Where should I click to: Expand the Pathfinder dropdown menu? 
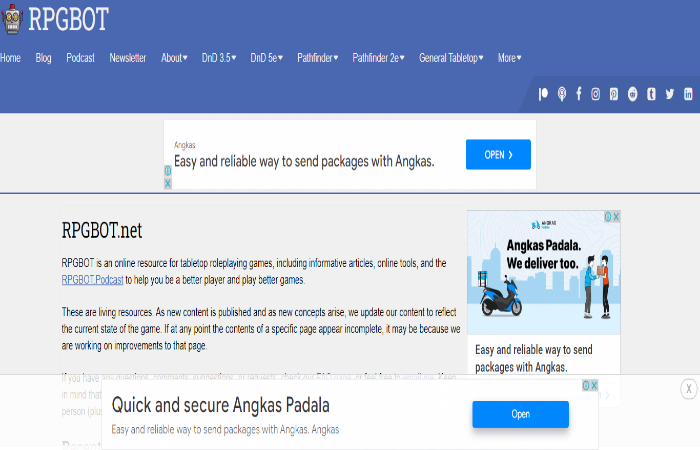(318, 58)
